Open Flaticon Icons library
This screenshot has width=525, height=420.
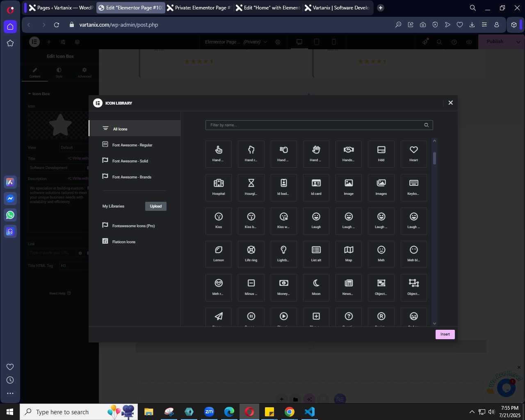tap(135, 242)
